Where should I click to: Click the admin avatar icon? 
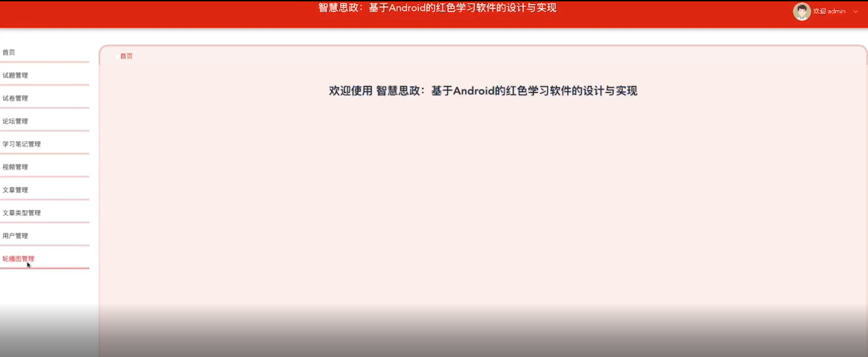(801, 11)
